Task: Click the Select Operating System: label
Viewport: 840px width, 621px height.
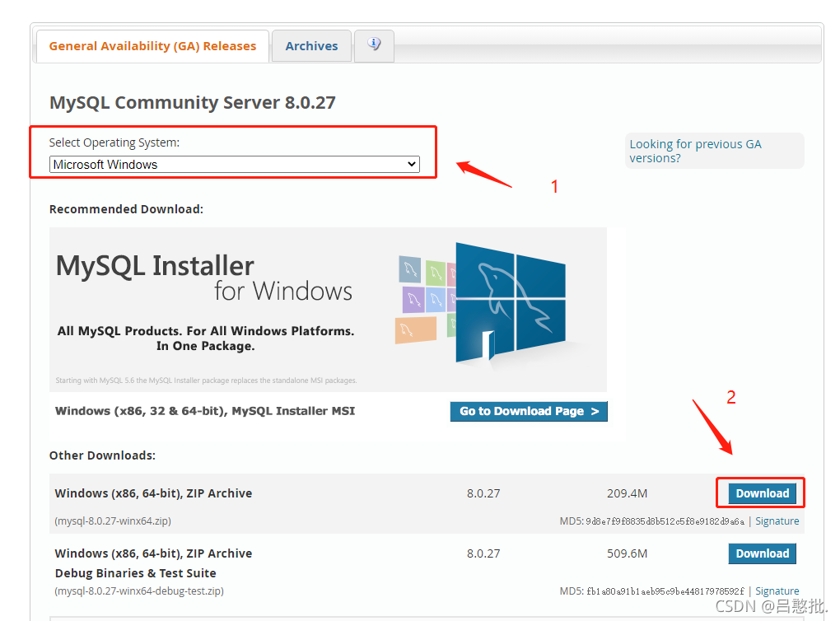Action: click(x=114, y=142)
